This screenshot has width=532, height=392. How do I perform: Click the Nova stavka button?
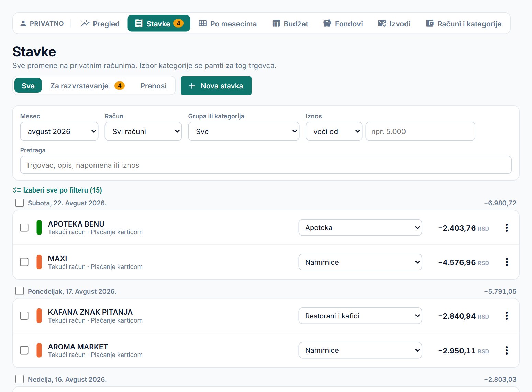216,86
